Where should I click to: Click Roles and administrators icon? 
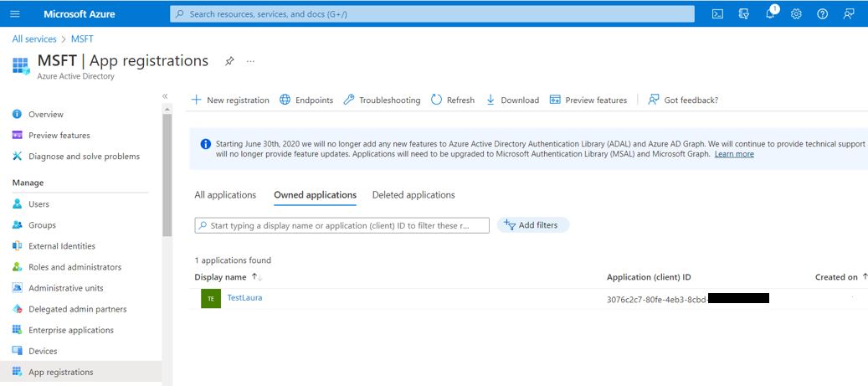(x=18, y=267)
